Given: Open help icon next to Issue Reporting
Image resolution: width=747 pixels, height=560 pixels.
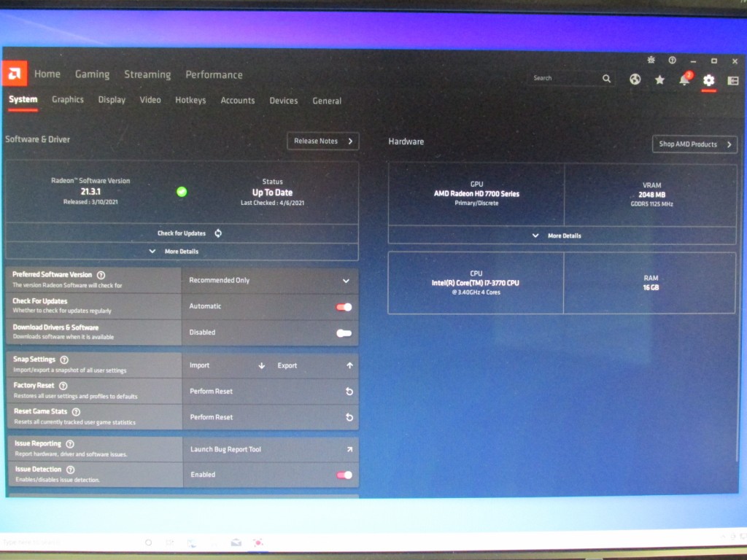Looking at the screenshot, I should pos(70,444).
